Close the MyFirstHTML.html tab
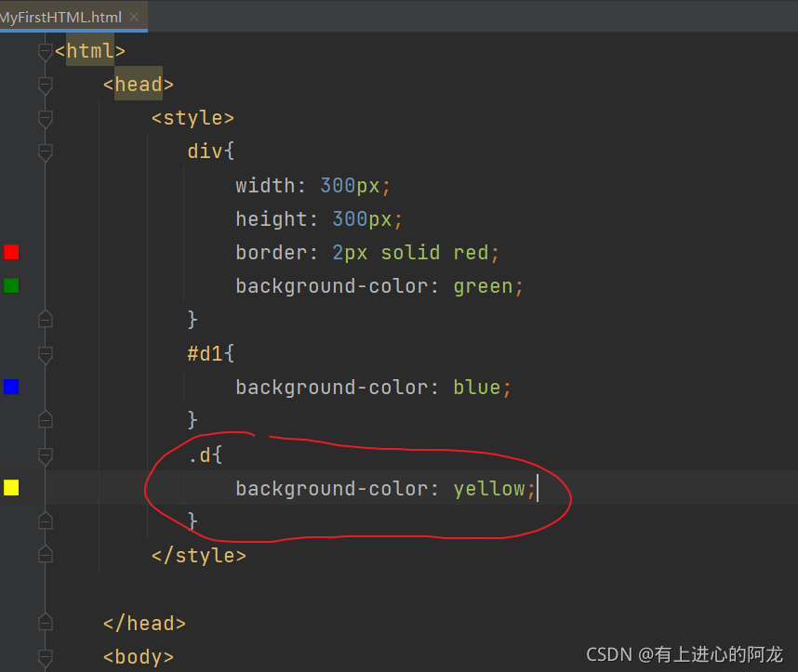Image resolution: width=798 pixels, height=672 pixels. pos(134,17)
